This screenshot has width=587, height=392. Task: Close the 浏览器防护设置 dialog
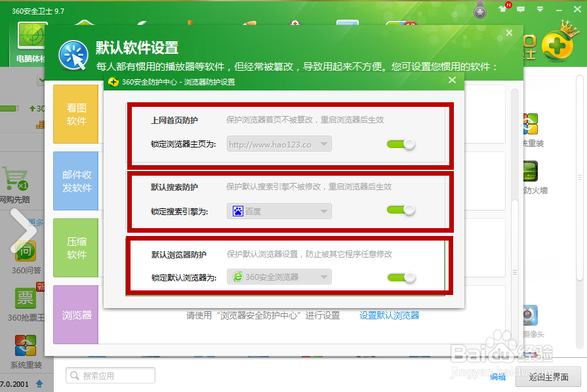pyautogui.click(x=453, y=80)
